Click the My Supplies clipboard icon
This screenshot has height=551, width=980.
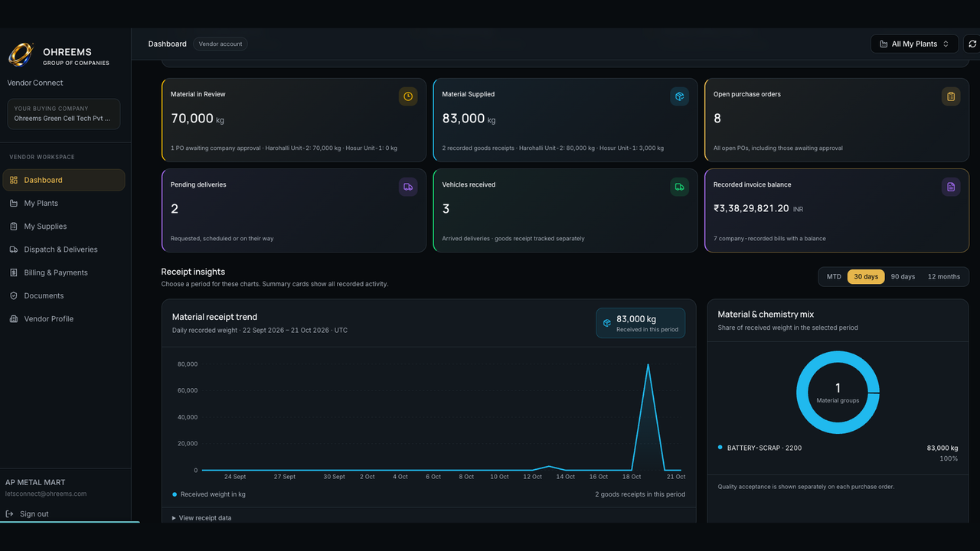[14, 227]
